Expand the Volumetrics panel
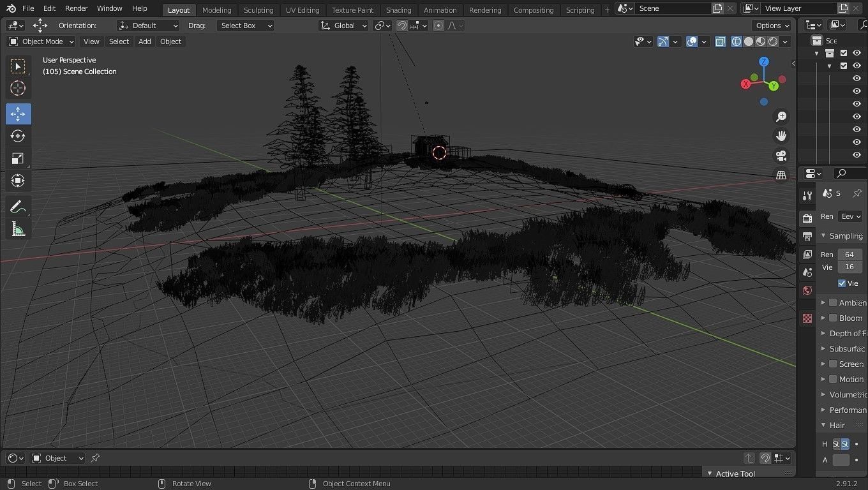This screenshot has height=490, width=868. coord(843,394)
